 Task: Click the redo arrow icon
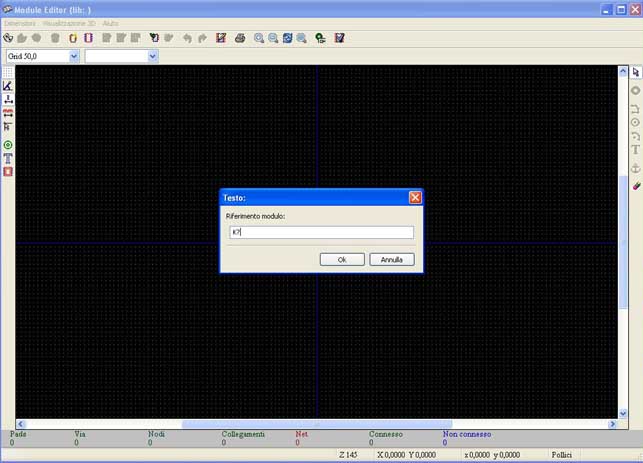click(x=203, y=38)
